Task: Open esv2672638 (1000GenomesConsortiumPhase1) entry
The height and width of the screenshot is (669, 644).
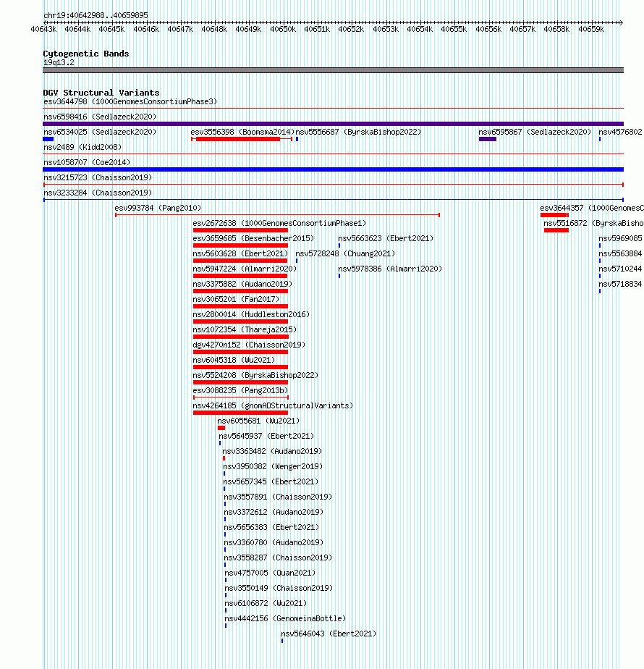Action: tap(279, 223)
